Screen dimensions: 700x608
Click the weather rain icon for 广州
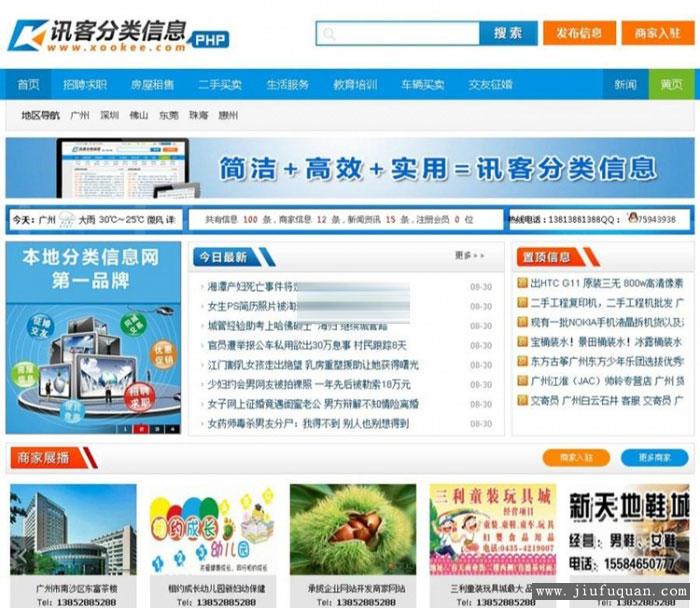tap(67, 219)
